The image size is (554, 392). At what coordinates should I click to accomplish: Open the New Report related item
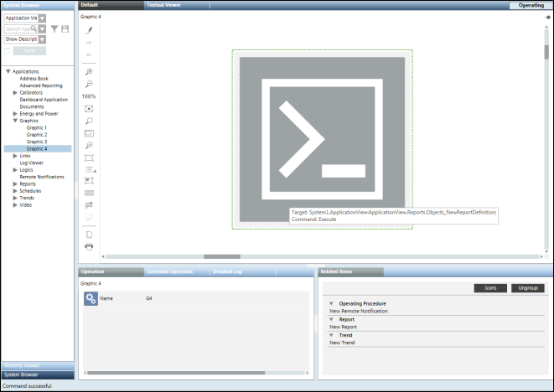click(x=343, y=327)
